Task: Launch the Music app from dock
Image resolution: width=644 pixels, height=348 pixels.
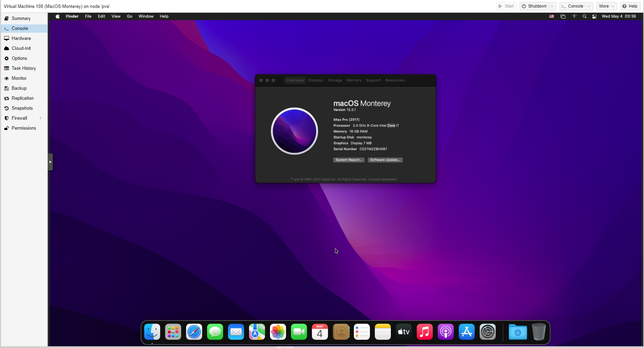Action: tap(425, 332)
